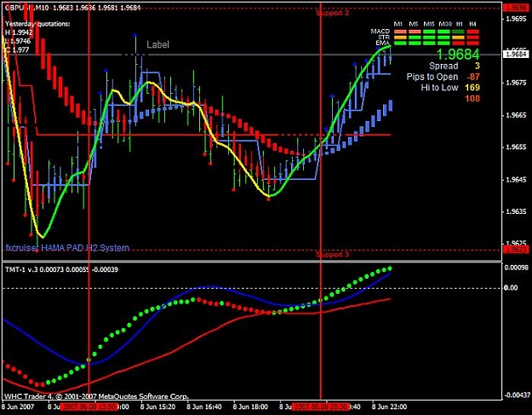Screen dimensions: 532x415
Task: Click the H4 timeframe column header
Action: [472, 24]
